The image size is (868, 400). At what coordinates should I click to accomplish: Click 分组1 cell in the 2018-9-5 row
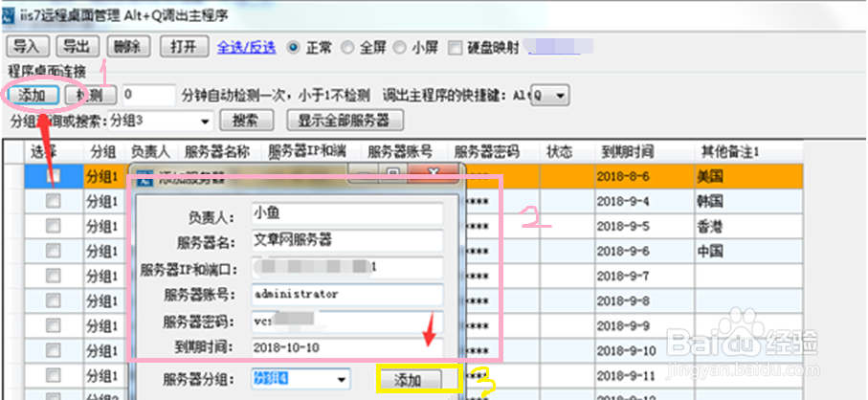pyautogui.click(x=104, y=226)
